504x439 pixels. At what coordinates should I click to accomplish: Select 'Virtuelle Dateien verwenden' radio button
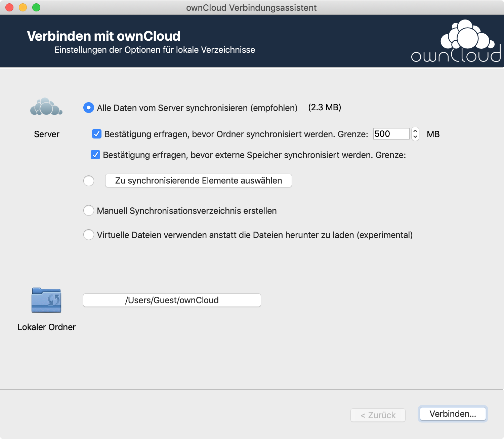point(89,235)
